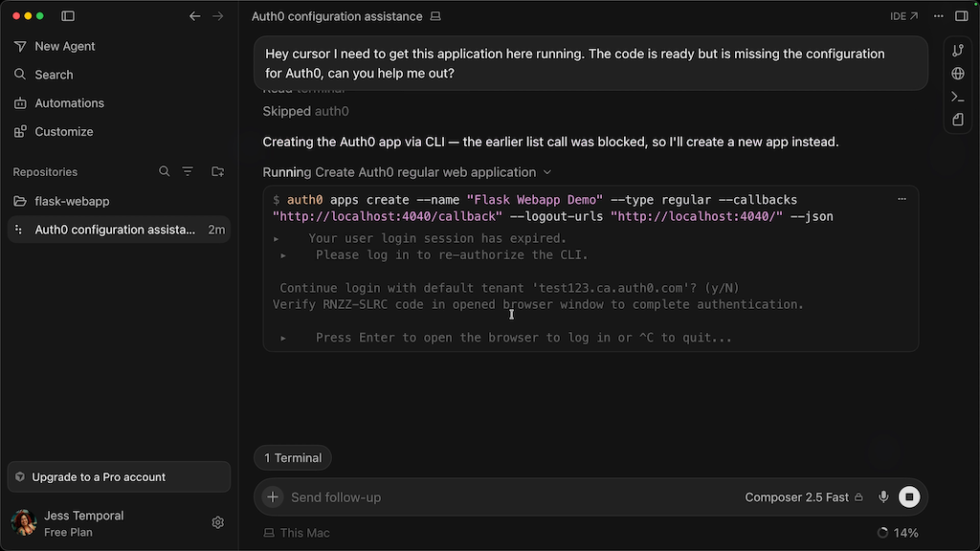Open terminal block ellipsis menu
Image resolution: width=980 pixels, height=551 pixels.
click(902, 199)
